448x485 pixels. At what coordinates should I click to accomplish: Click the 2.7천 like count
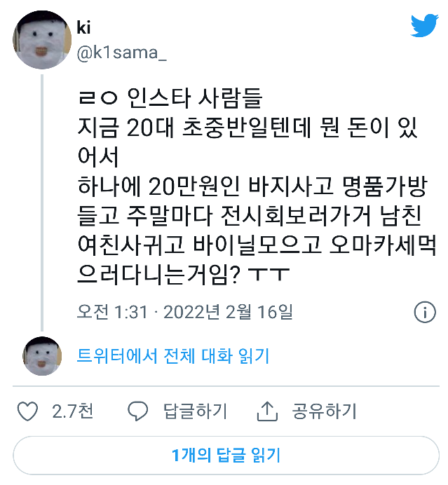point(73,411)
